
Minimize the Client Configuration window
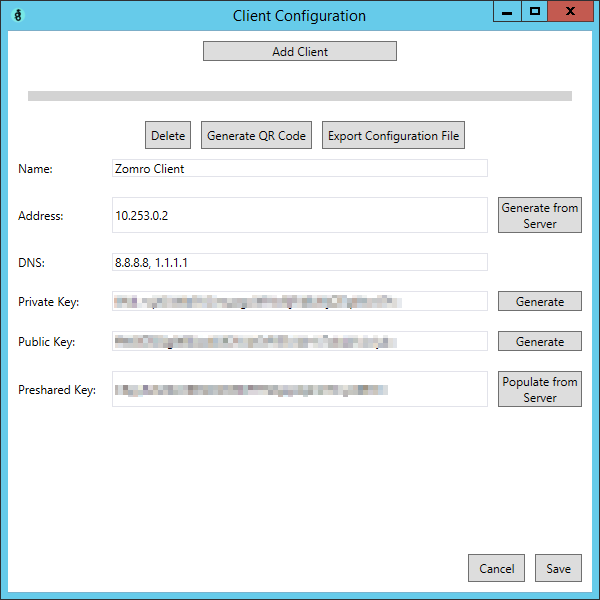[507, 11]
